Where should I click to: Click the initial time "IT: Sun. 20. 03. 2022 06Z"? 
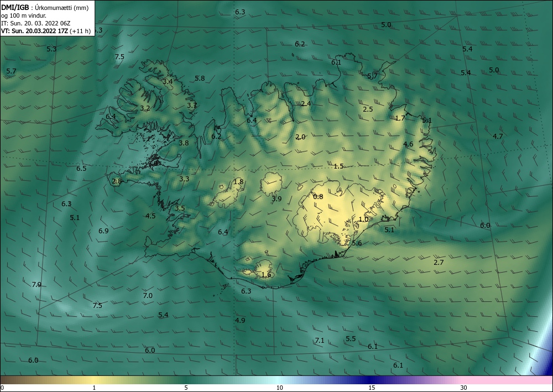(35, 23)
